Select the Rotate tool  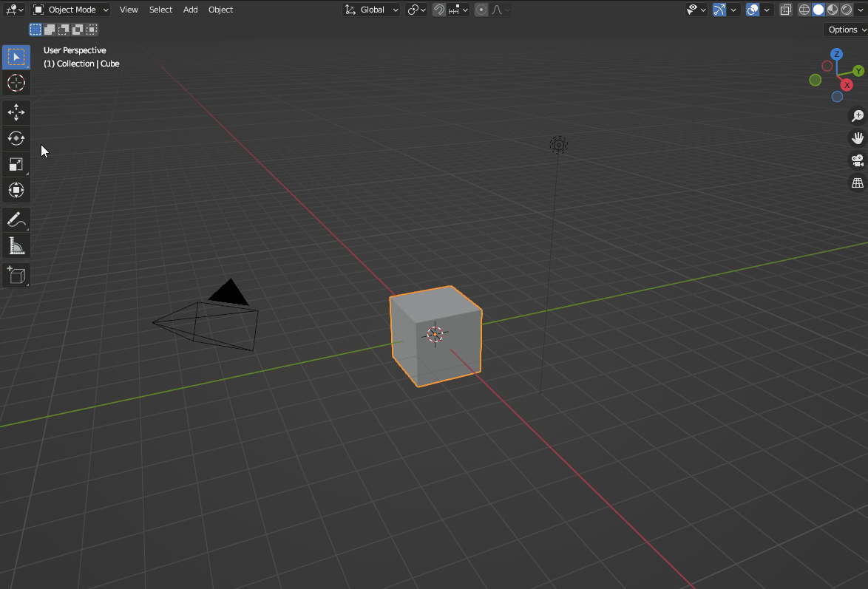click(x=16, y=138)
